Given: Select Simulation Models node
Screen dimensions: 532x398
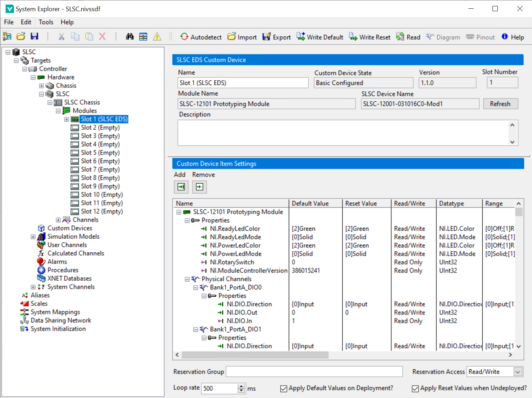Looking at the screenshot, I should (73, 237).
